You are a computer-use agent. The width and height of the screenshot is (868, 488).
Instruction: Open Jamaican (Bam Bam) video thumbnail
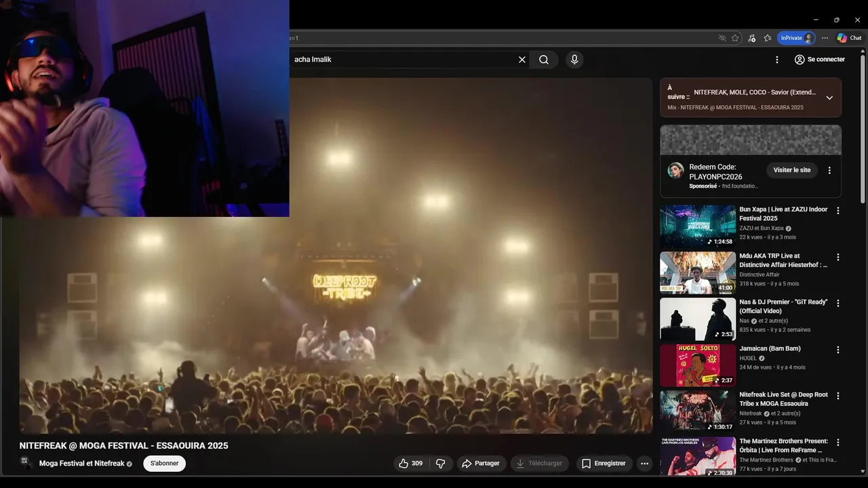698,365
